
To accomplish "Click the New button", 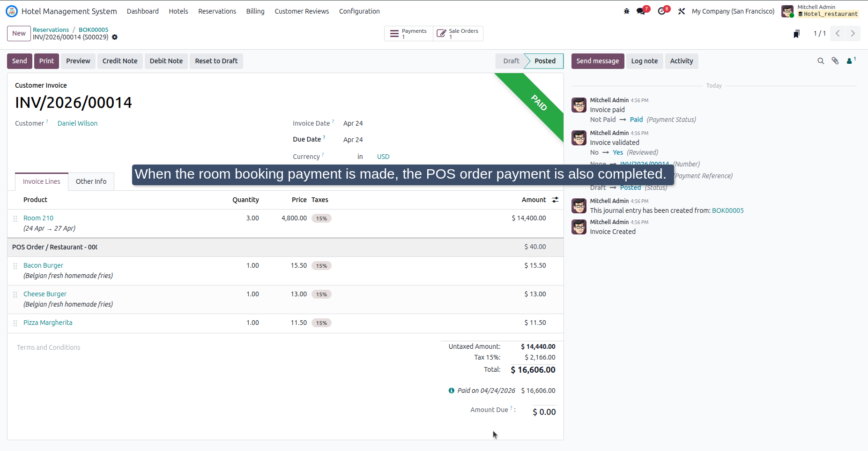I will [19, 33].
